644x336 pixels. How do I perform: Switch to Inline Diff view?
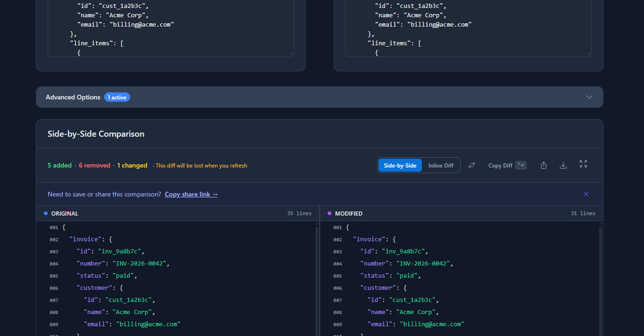(441, 165)
